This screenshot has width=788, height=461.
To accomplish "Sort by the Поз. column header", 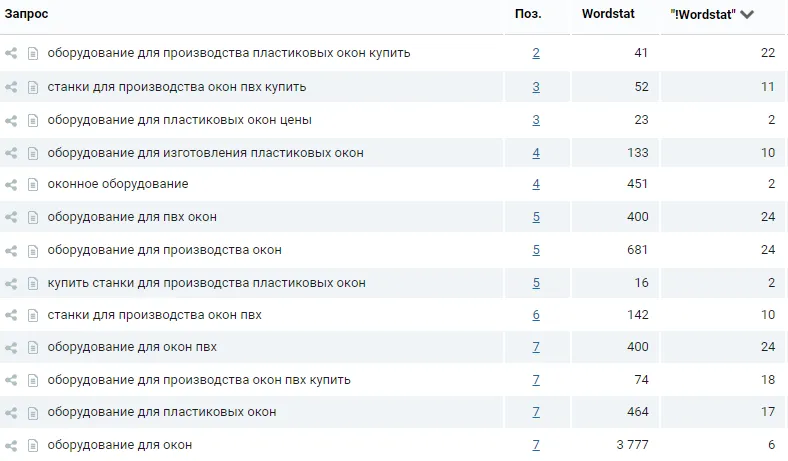I will click(x=528, y=14).
